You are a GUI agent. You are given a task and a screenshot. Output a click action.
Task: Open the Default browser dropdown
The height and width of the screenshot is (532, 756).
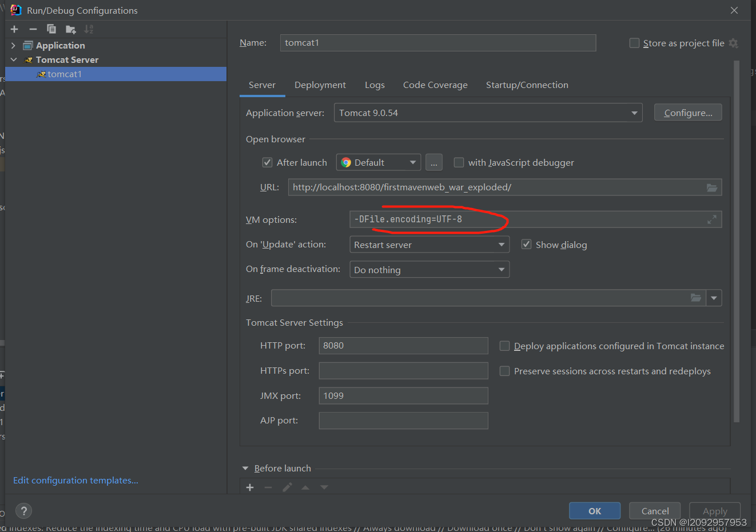click(379, 162)
